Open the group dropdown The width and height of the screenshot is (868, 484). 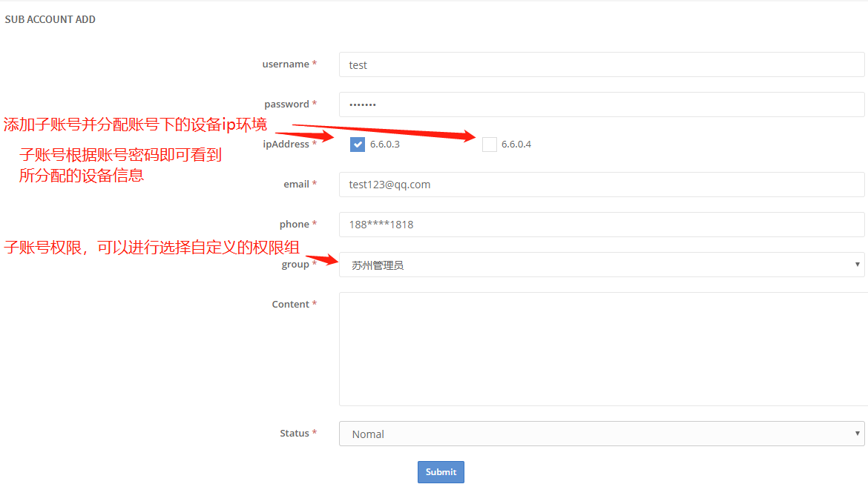[x=602, y=265]
